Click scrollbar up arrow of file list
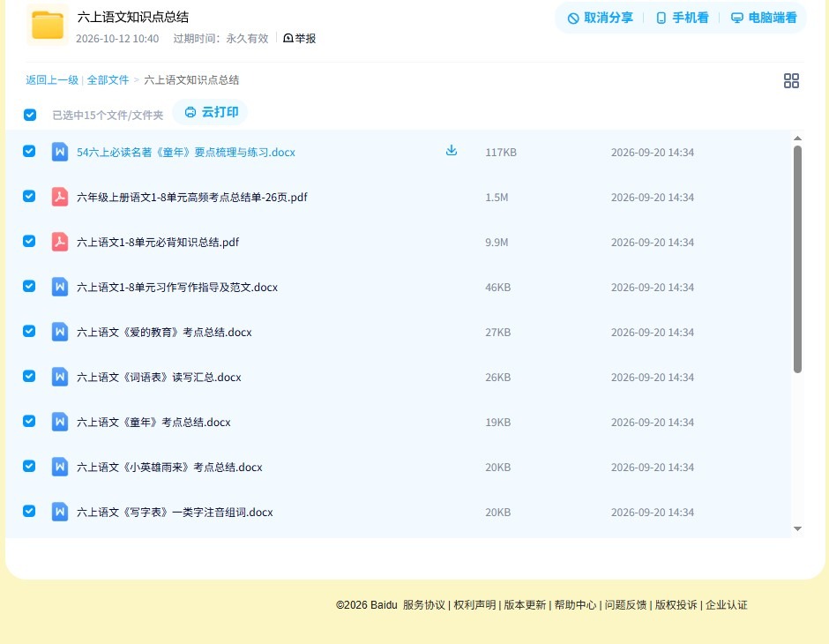The height and width of the screenshot is (644, 829). (x=797, y=138)
